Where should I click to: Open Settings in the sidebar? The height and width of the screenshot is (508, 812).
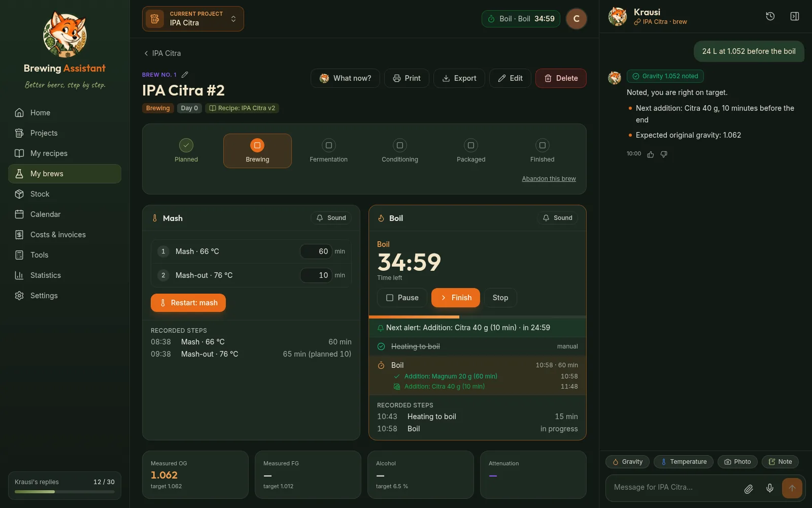64,296
